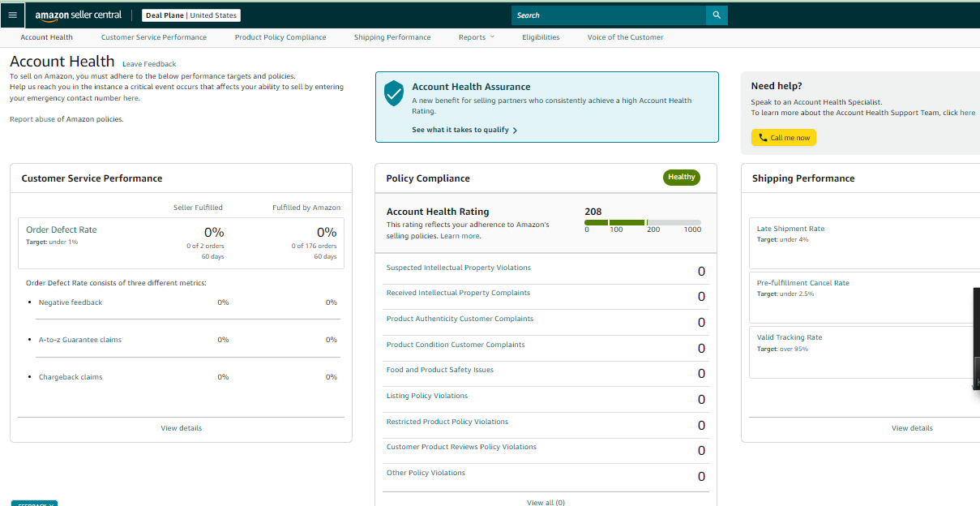This screenshot has height=506, width=980.
Task: Click 'click here' for Account Health Support Team
Action: coord(959,113)
